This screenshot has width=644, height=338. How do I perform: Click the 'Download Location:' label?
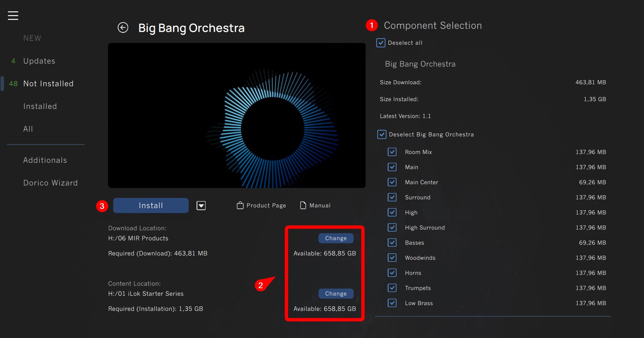pos(137,228)
